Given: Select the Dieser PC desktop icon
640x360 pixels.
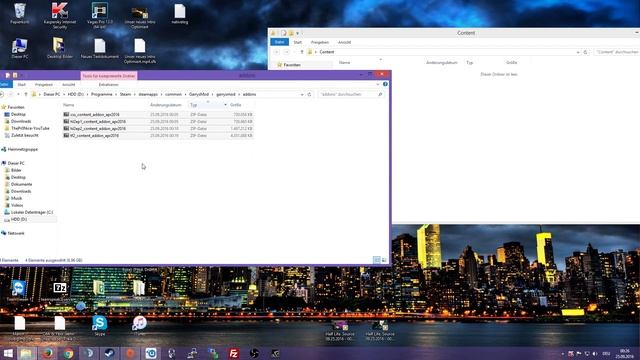Looking at the screenshot, I should (20, 49).
